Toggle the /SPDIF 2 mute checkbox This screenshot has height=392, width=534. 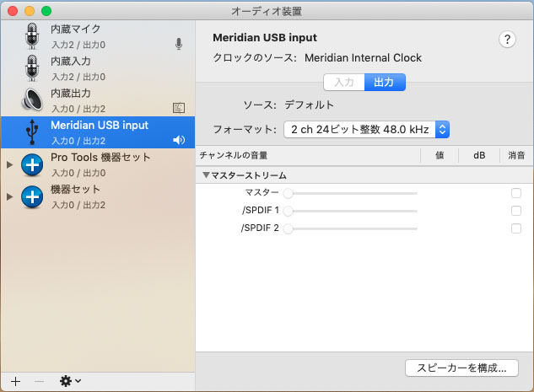516,228
